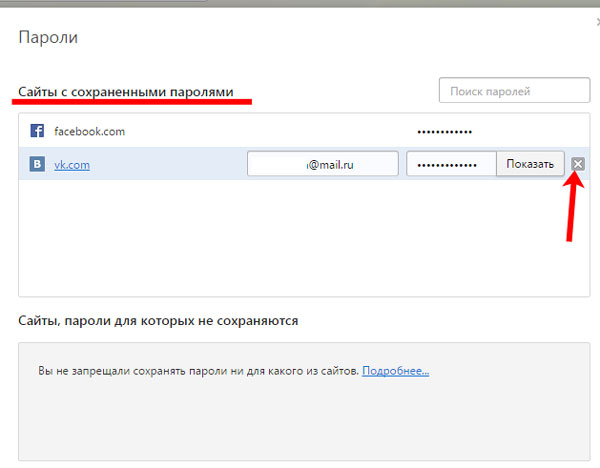The width and height of the screenshot is (600, 468).
Task: Click the heading about sites never saved
Action: [158, 321]
